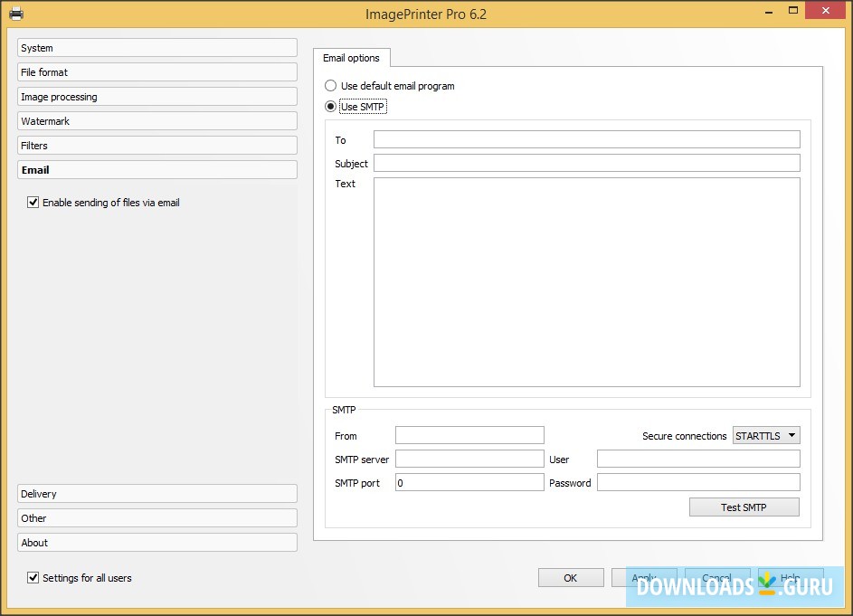Uncheck Settings for all users
Viewport: 853px width, 616px height.
click(33, 577)
